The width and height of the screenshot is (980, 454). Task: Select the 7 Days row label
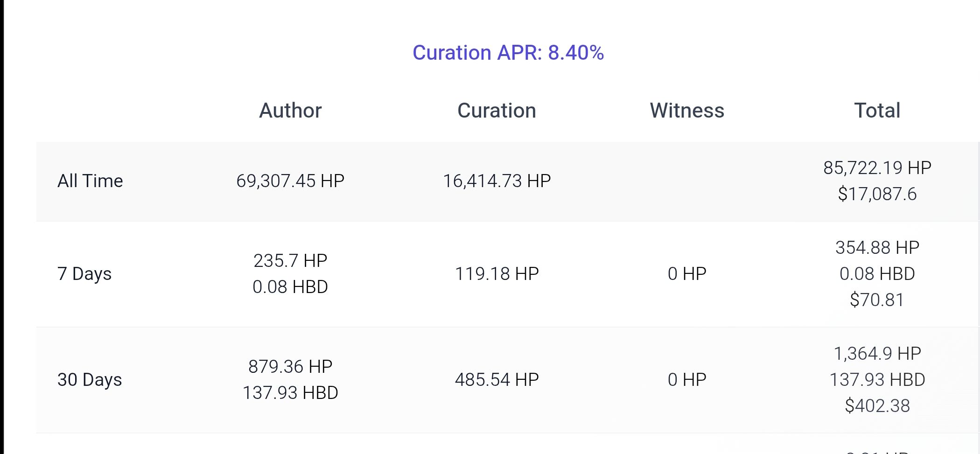point(84,273)
